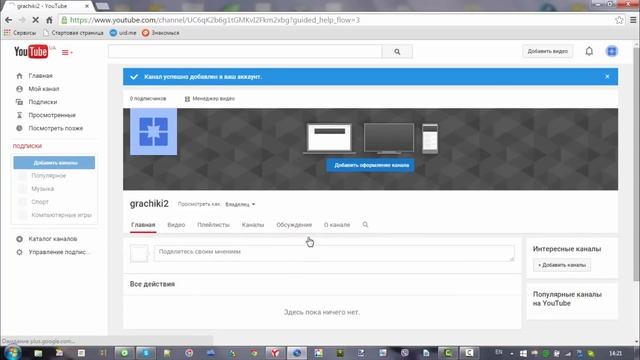Click the browser home button
This screenshot has height=360, width=640.
tap(49, 20)
